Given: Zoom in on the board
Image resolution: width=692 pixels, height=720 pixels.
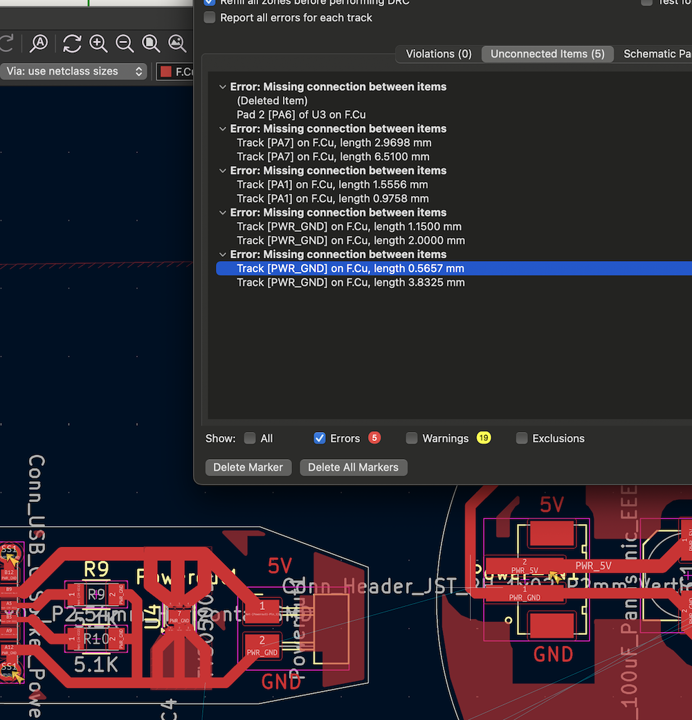Looking at the screenshot, I should 98,44.
